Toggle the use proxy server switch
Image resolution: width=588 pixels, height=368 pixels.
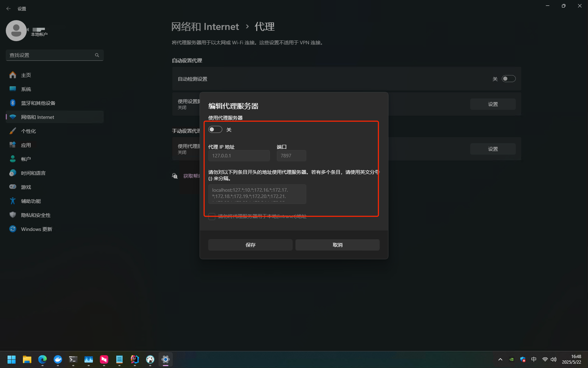tap(215, 130)
